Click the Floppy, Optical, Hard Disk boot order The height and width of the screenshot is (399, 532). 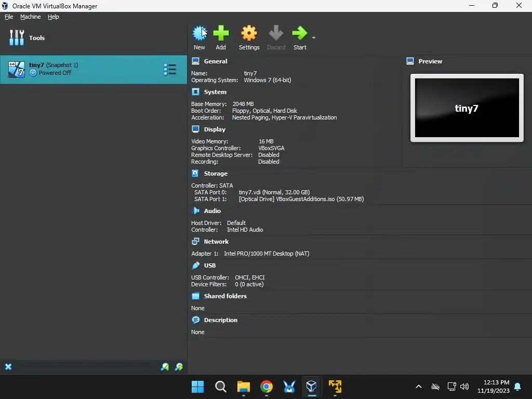click(264, 111)
